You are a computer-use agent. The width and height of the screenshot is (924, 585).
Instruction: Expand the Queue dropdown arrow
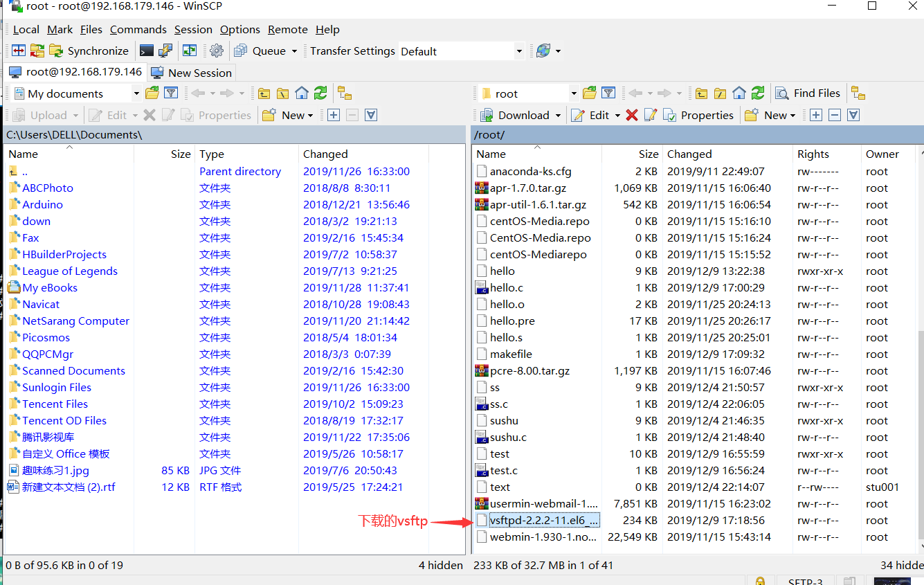tap(294, 51)
